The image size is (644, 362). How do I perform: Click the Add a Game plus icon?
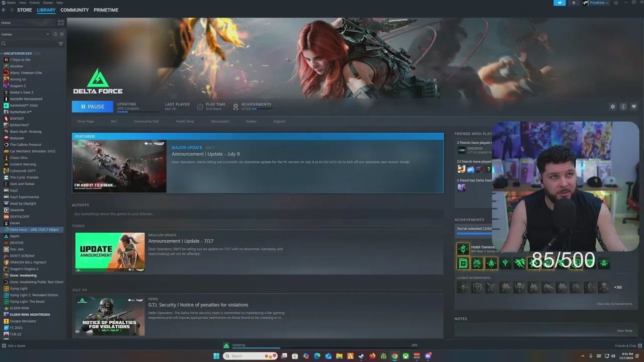click(x=4, y=345)
